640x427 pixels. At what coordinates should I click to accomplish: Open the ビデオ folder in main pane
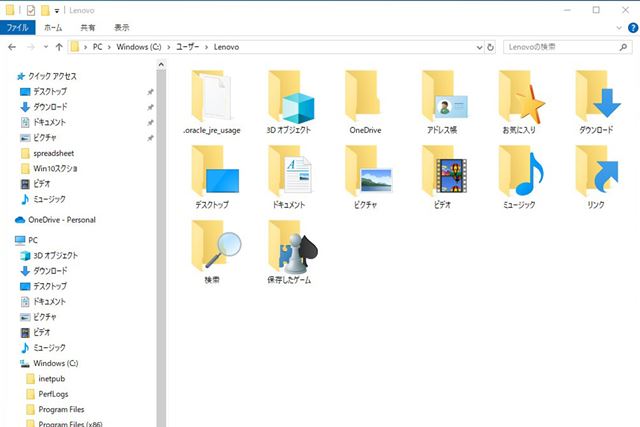click(443, 177)
